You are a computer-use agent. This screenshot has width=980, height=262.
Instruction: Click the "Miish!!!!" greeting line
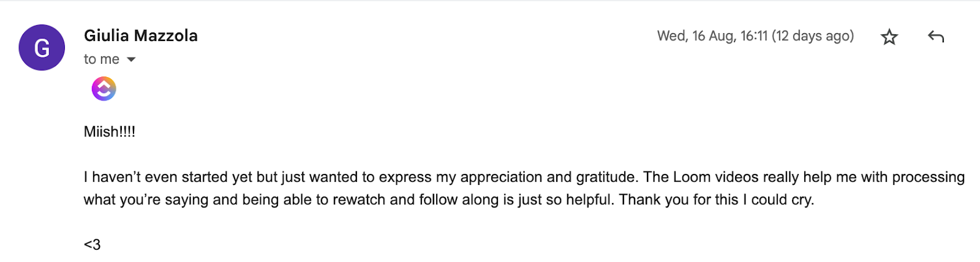click(110, 132)
